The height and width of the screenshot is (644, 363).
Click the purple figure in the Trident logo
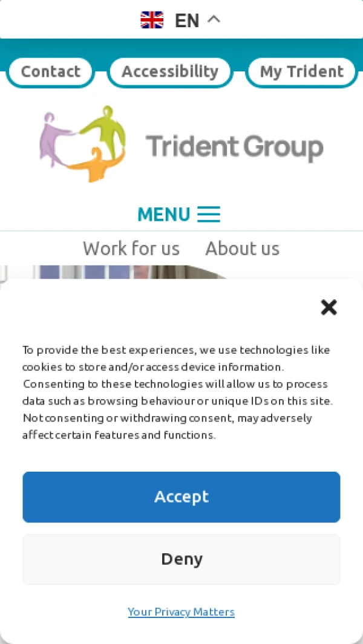54,138
